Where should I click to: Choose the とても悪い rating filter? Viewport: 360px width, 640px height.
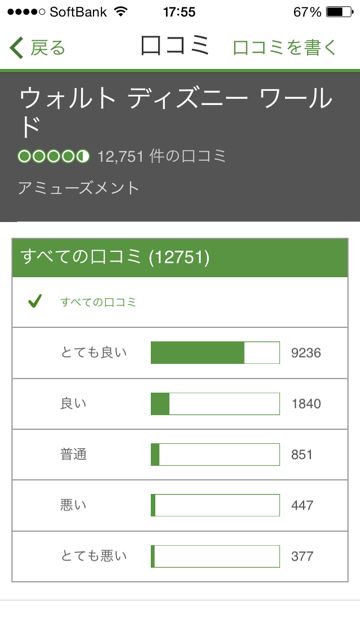(180, 556)
